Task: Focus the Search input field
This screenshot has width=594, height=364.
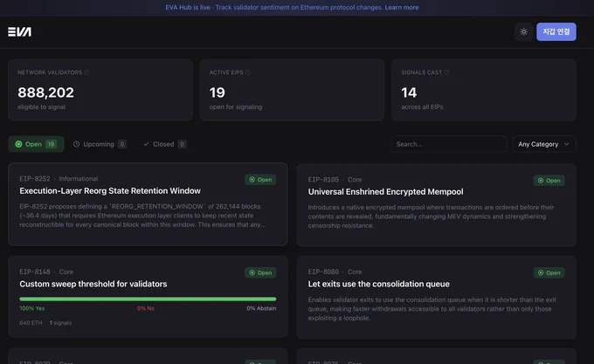Action: tap(448, 144)
